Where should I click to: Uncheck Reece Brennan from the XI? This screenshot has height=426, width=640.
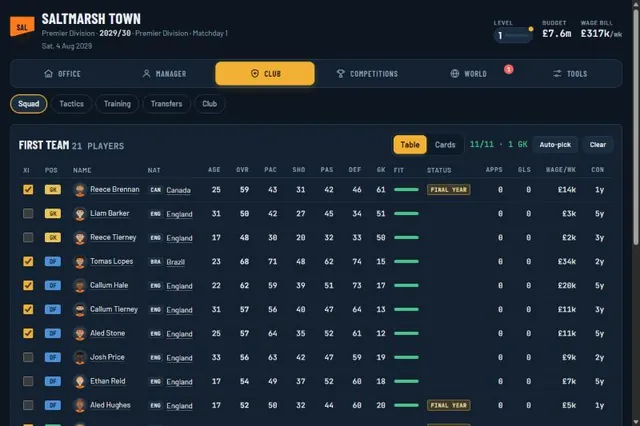[28, 189]
